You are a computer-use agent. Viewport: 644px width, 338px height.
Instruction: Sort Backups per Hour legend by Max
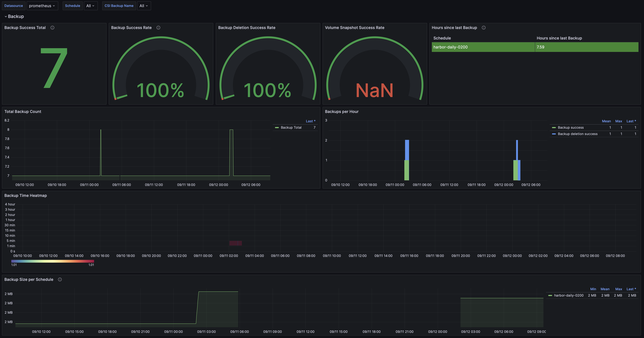[x=618, y=121]
